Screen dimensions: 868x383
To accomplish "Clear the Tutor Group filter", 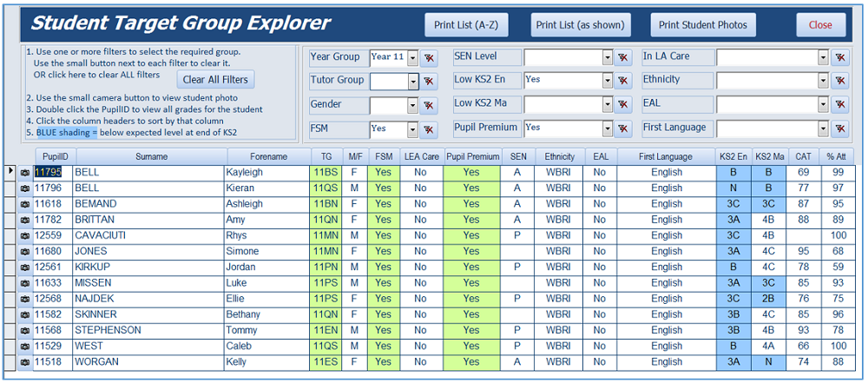I will (429, 82).
